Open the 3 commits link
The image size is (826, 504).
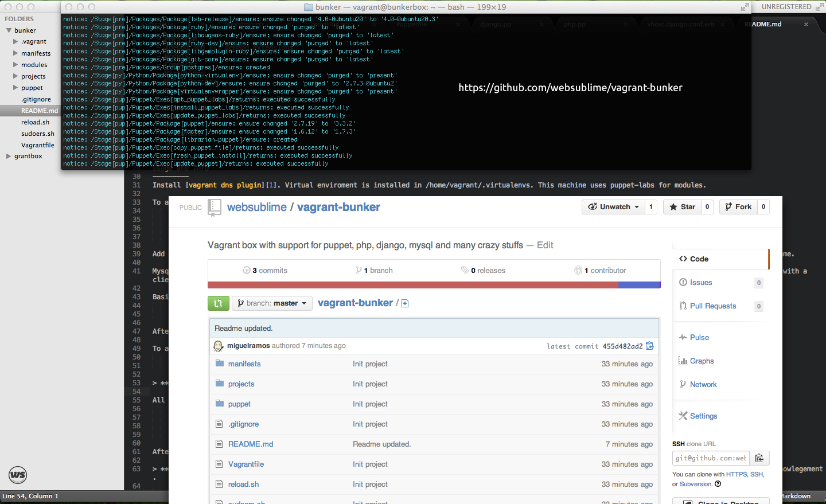265,271
